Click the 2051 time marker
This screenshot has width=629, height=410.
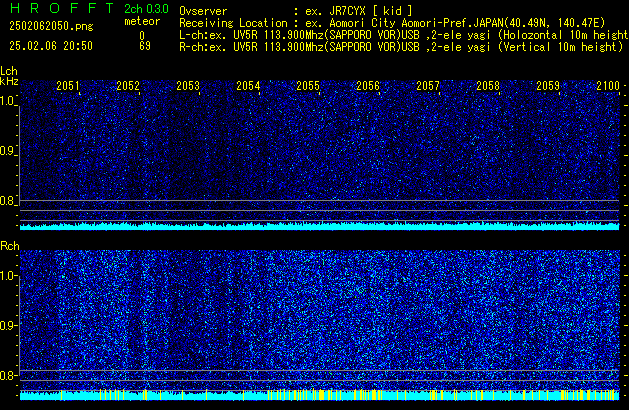tap(68, 86)
